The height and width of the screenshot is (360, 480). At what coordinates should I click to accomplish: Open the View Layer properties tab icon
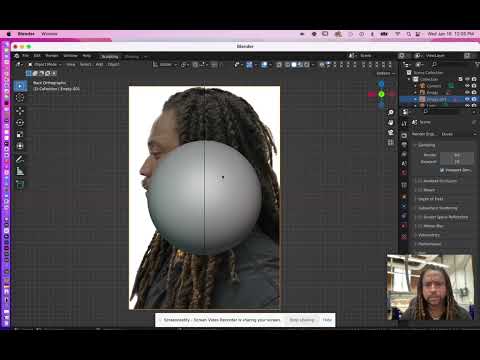(x=404, y=154)
